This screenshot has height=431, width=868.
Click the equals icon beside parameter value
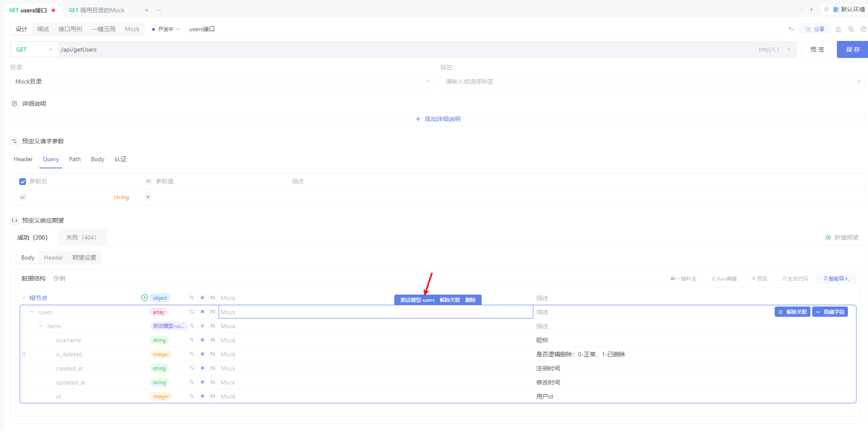coord(148,181)
